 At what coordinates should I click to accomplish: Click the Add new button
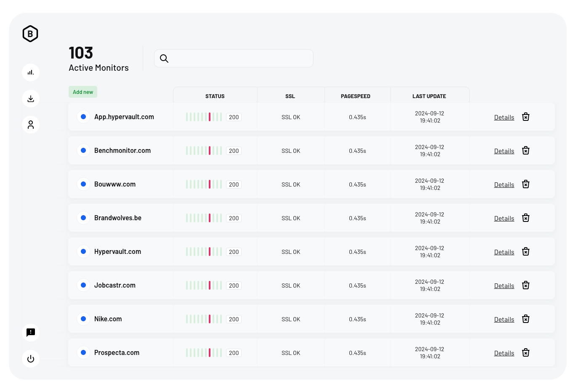coord(83,91)
